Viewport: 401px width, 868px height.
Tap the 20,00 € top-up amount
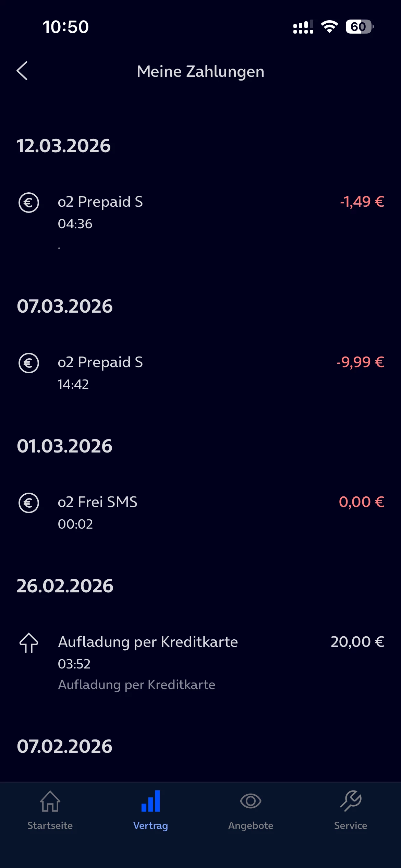coord(357,642)
